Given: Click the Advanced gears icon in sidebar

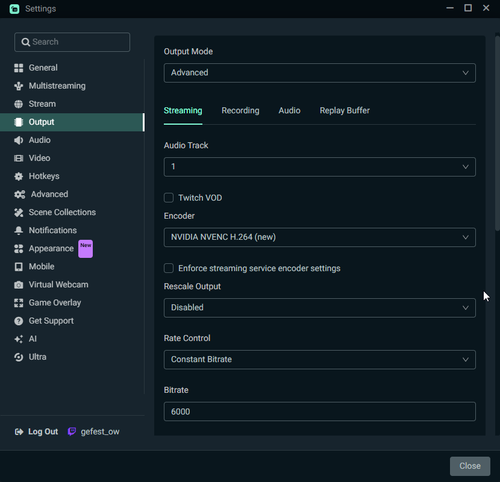Looking at the screenshot, I should pyautogui.click(x=20, y=194).
